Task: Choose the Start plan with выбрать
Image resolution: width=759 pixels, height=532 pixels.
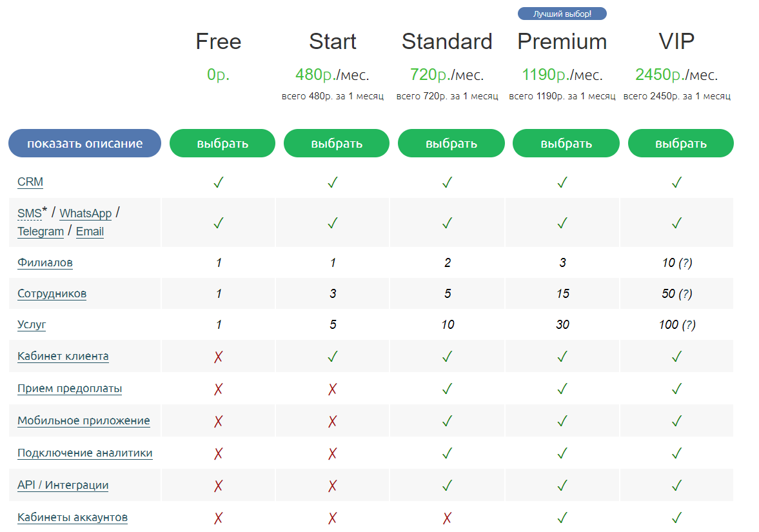Action: coord(337,143)
